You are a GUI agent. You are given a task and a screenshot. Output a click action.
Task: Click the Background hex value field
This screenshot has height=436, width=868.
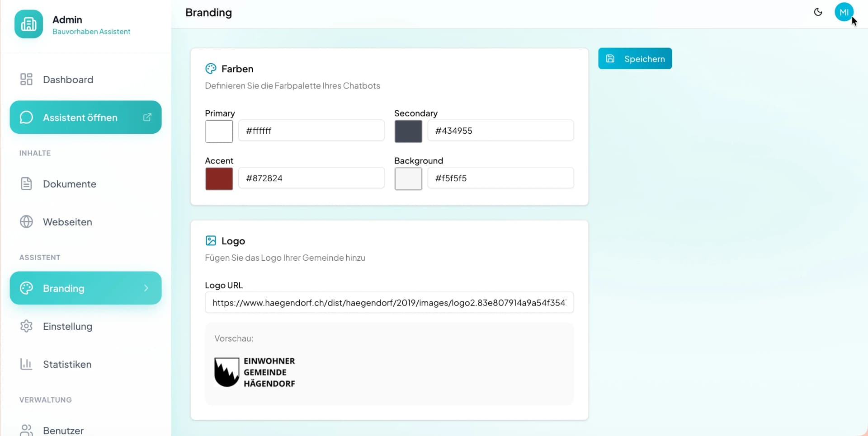[x=500, y=178]
